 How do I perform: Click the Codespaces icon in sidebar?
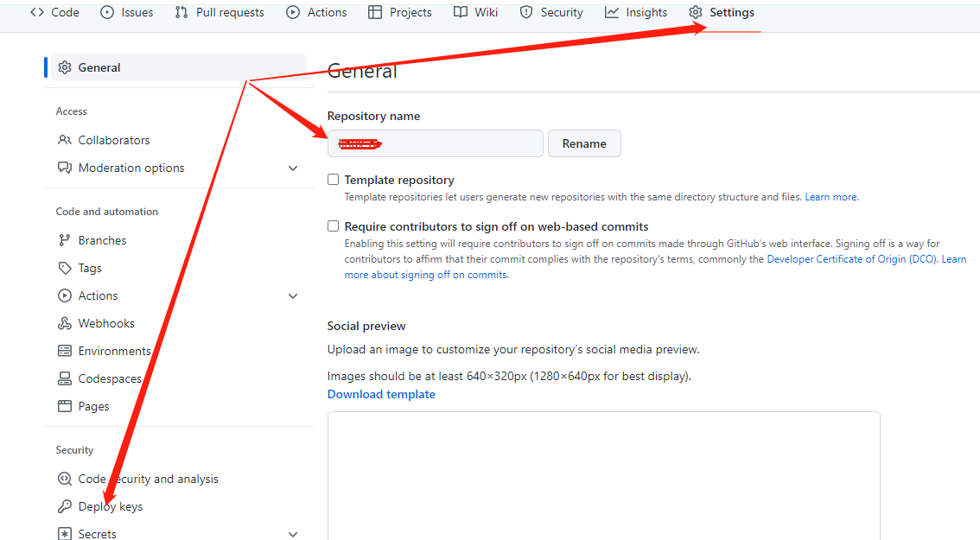[65, 378]
